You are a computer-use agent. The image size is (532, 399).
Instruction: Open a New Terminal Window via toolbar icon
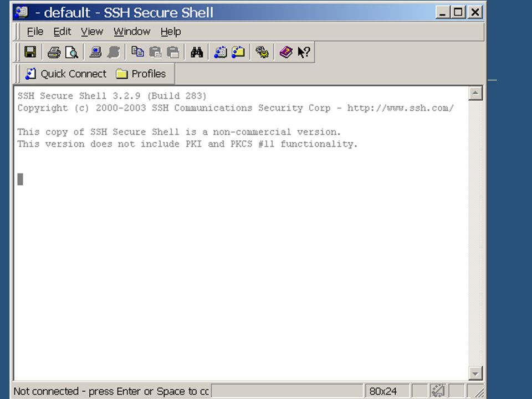click(x=221, y=52)
